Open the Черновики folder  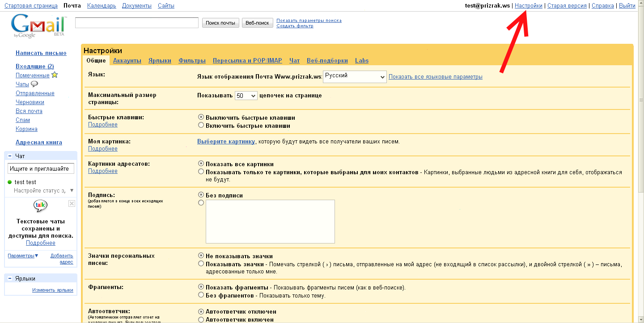pos(30,102)
